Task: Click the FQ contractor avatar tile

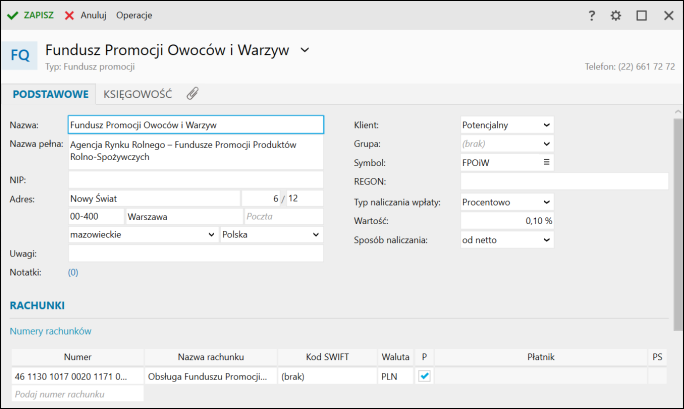Action: (20, 55)
